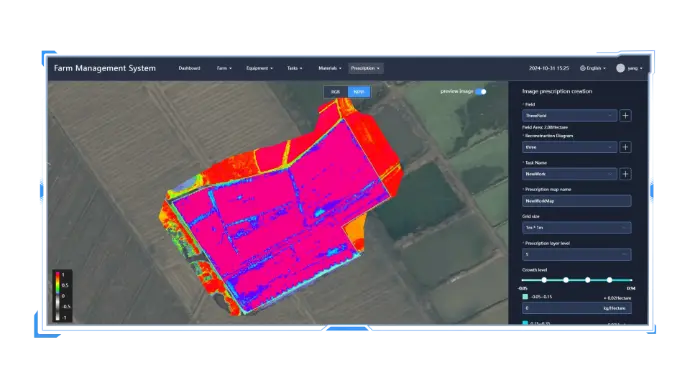Open the Prescription layer level dropdown
The image size is (690, 388).
tap(576, 254)
